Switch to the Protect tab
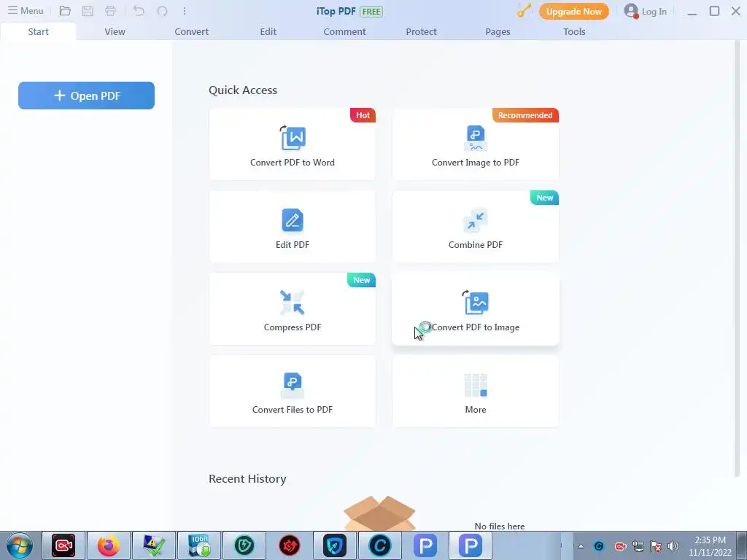The width and height of the screenshot is (747, 560). (421, 31)
